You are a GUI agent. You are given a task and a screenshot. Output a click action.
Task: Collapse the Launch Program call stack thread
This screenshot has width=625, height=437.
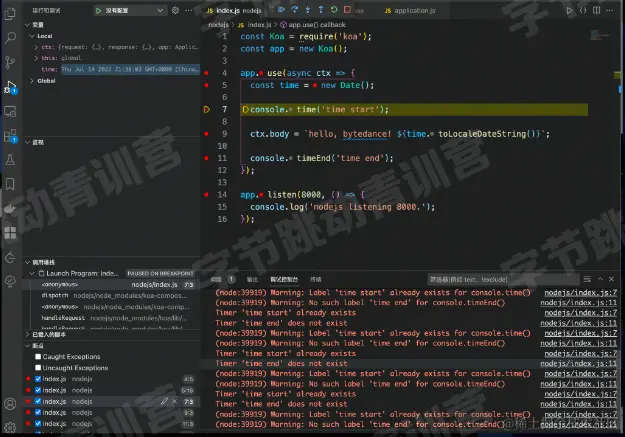(x=32, y=274)
